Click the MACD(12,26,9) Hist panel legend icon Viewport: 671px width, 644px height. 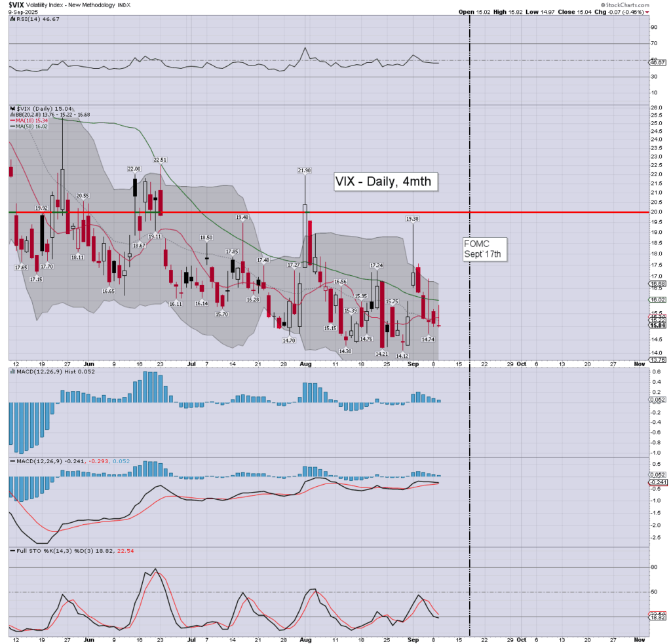pos(12,373)
